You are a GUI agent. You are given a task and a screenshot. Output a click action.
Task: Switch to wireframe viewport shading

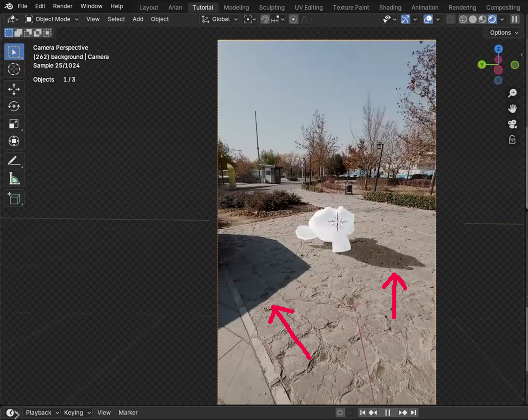[x=463, y=19]
